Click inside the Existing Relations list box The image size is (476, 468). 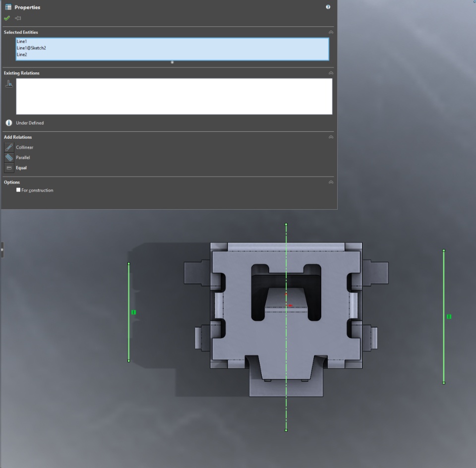[174, 97]
